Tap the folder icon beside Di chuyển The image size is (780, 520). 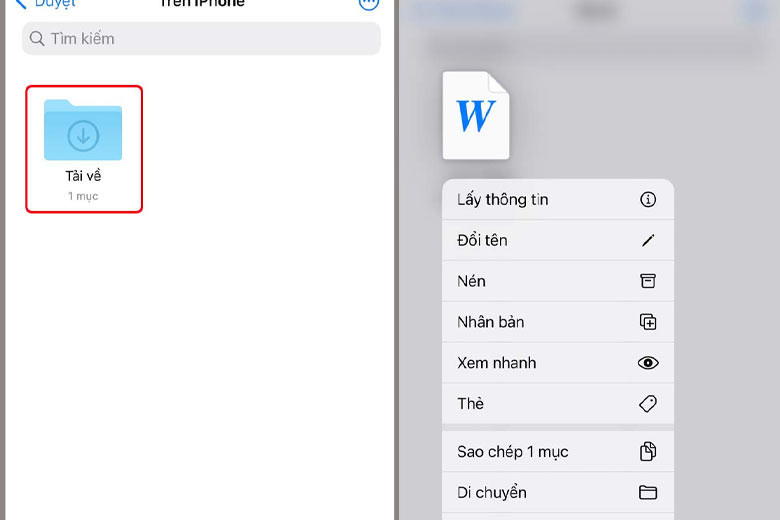point(648,493)
